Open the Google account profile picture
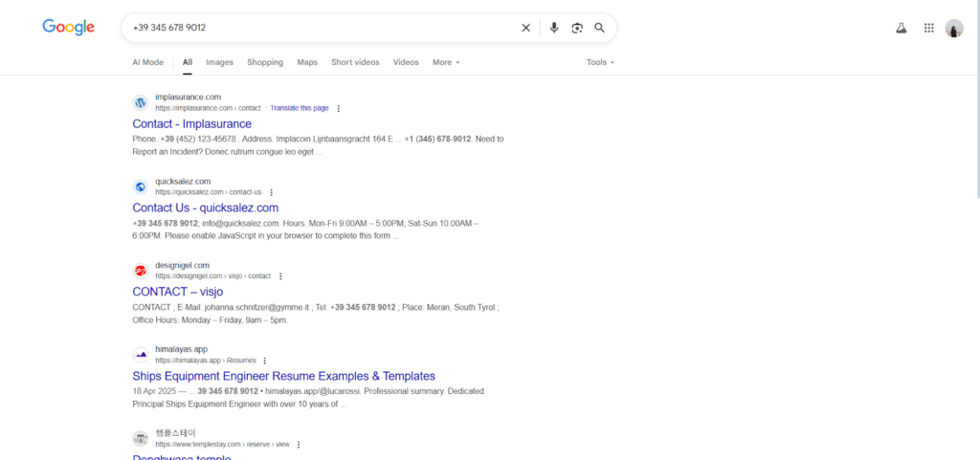Image resolution: width=980 pixels, height=460 pixels. (x=954, y=28)
